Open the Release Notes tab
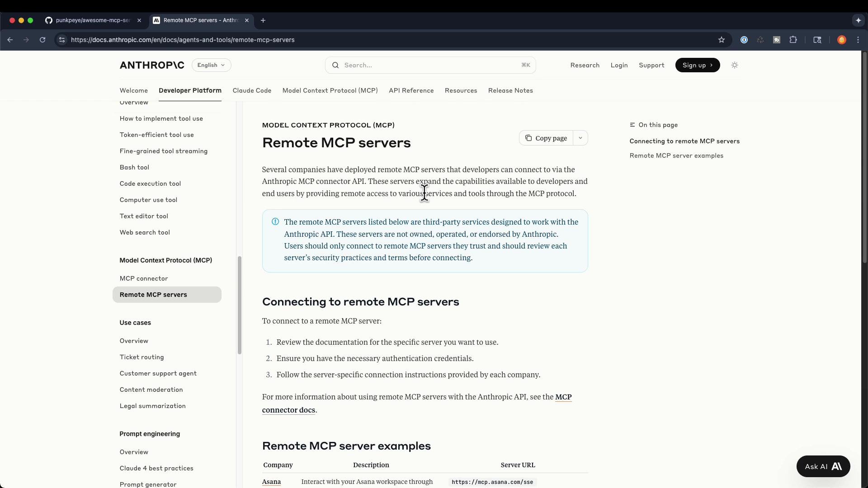Viewport: 868px width, 488px height. pos(510,90)
